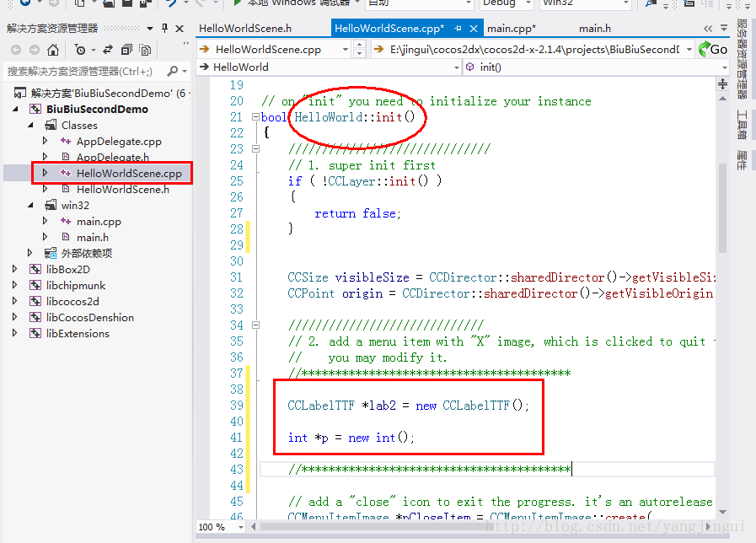Expand AppDelegate.cpp node
The width and height of the screenshot is (756, 543).
point(45,141)
